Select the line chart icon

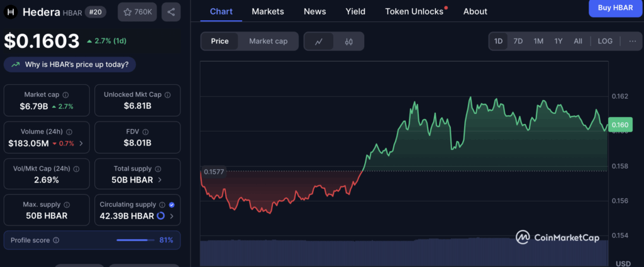[x=319, y=42]
